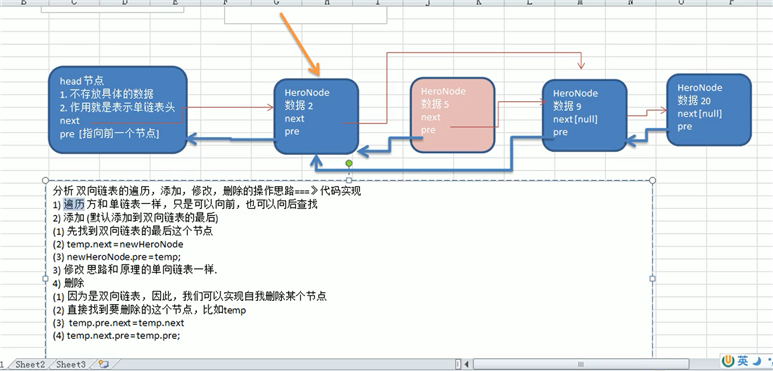Click the text box right-middle resize handle

coord(653,278)
